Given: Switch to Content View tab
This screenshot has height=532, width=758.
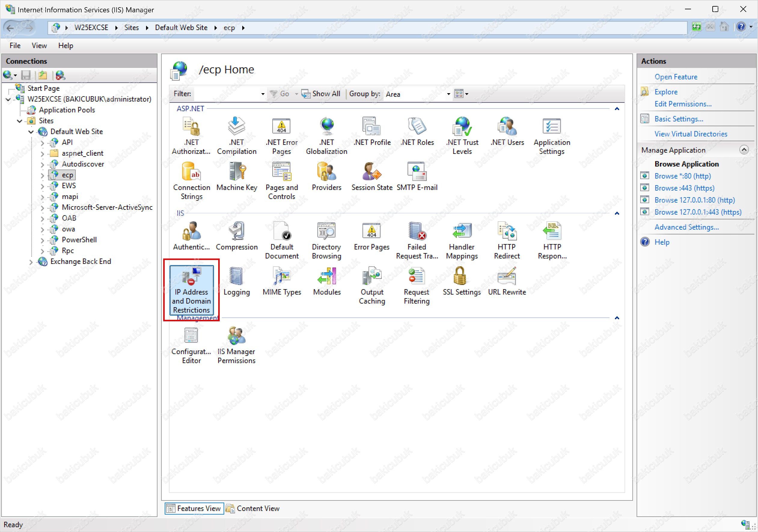Looking at the screenshot, I should tap(253, 508).
